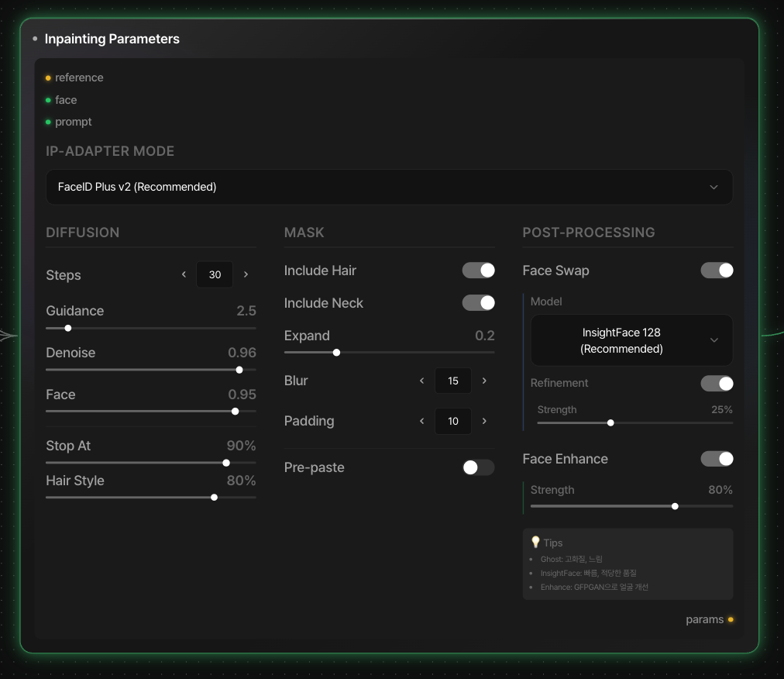This screenshot has width=784, height=679.
Task: Click the green face input port
Action: point(48,100)
